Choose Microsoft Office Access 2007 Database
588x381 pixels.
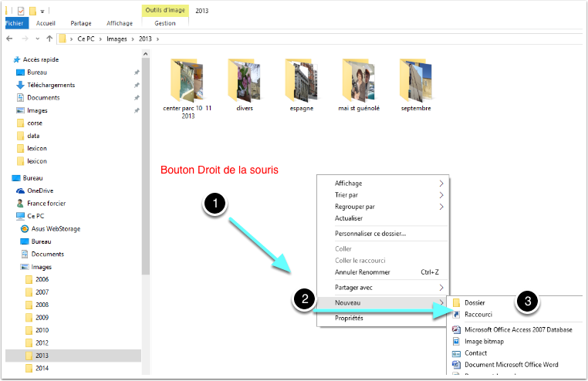518,329
